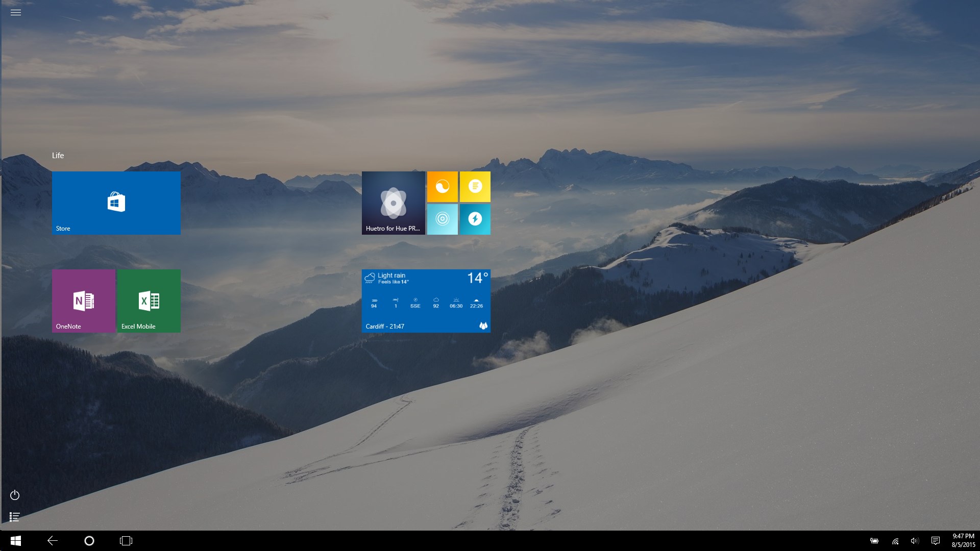The width and height of the screenshot is (980, 551).
Task: Show the all apps list
Action: click(x=15, y=517)
